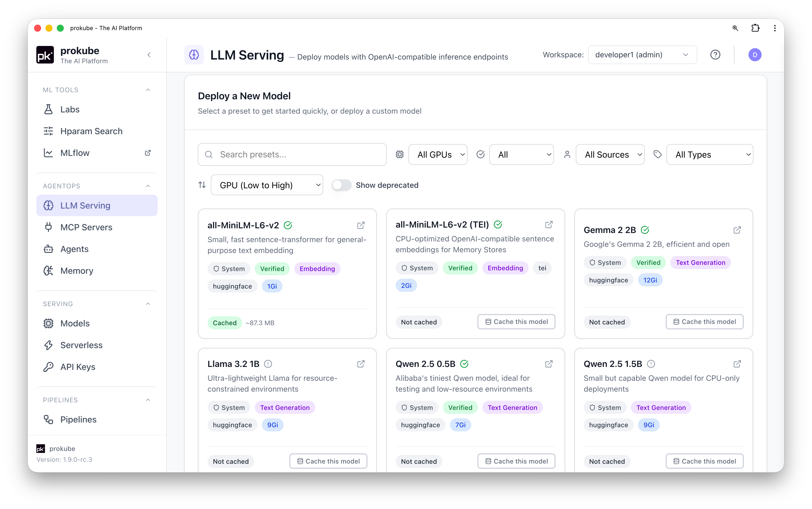This screenshot has height=509, width=812.
Task: Collapse the sidebar with the chevron arrow
Action: click(149, 55)
